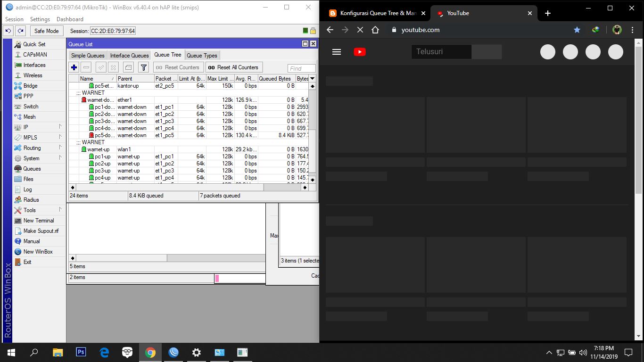
Task: Open Switch in the sidebar
Action: (31, 107)
